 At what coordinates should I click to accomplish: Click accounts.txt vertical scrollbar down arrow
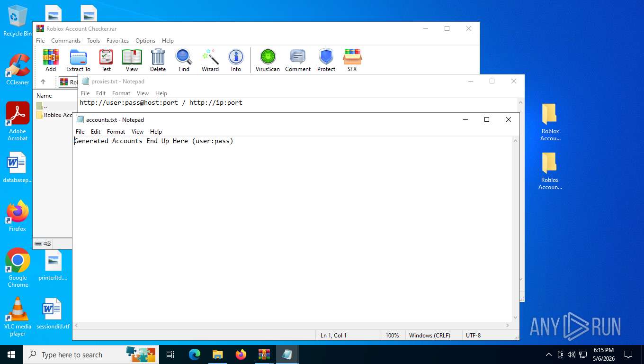pos(516,317)
